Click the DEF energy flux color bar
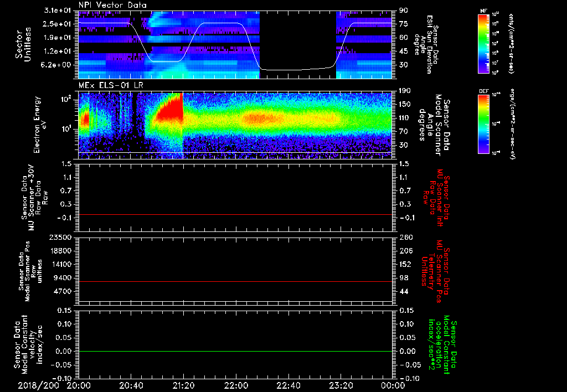Image resolution: width=567 pixels, height=392 pixels. click(483, 124)
